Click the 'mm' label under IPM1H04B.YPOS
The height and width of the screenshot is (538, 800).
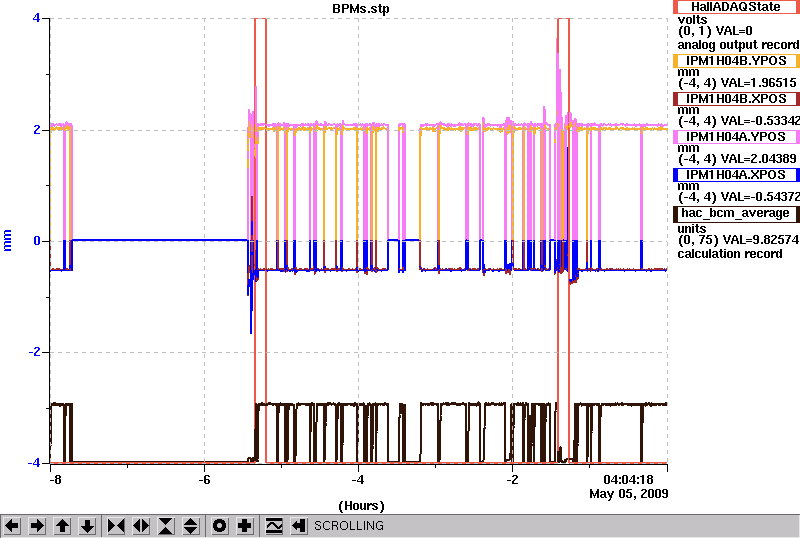click(x=688, y=72)
